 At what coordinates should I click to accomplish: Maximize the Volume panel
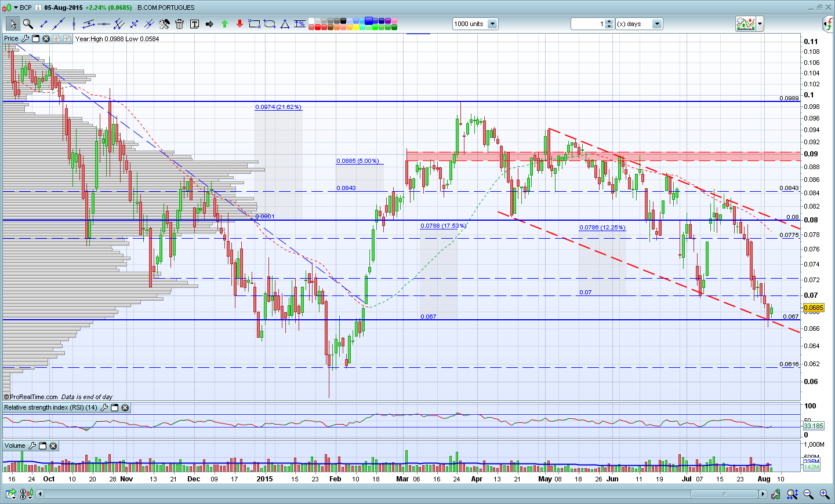pyautogui.click(x=42, y=446)
